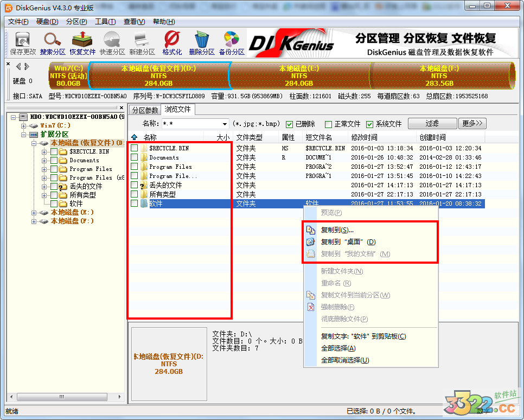Open the 工具(T) menu

point(105,22)
